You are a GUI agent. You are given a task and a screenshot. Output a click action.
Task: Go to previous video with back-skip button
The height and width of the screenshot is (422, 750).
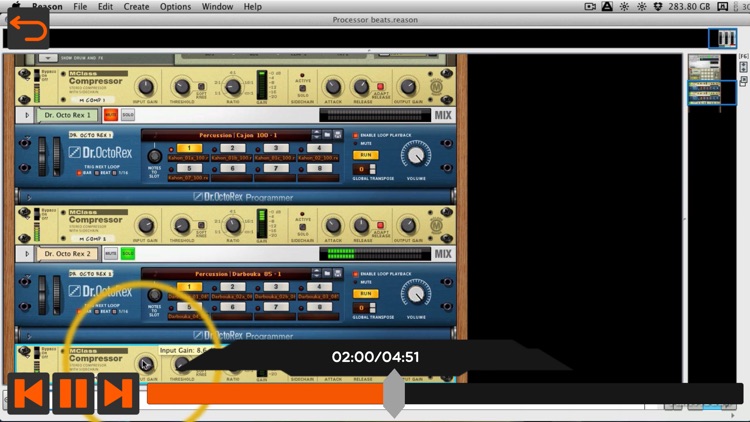click(28, 393)
